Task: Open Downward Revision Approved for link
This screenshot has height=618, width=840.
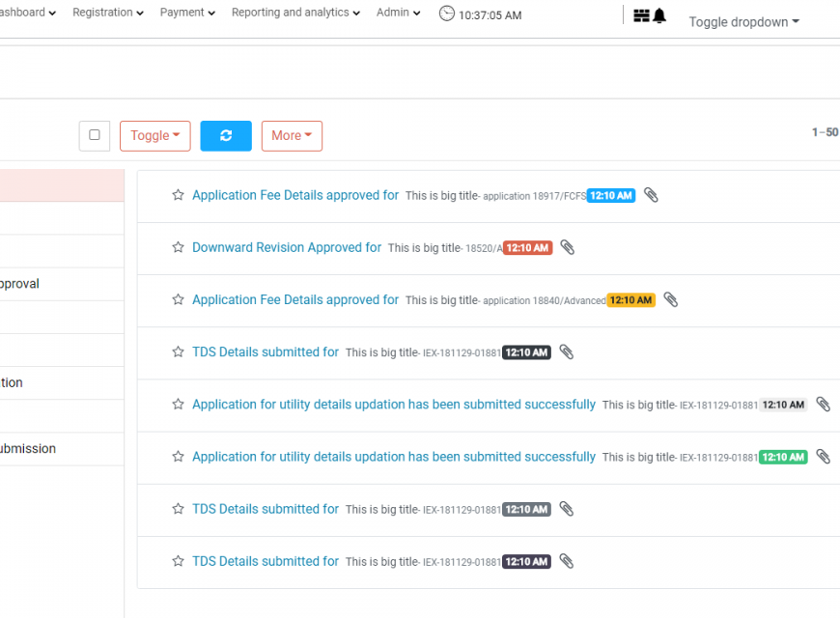Action: 287,247
